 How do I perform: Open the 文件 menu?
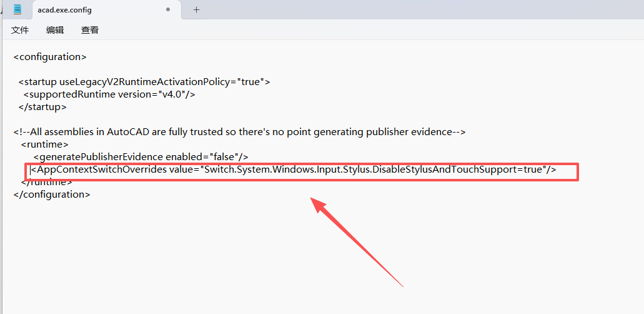click(20, 30)
